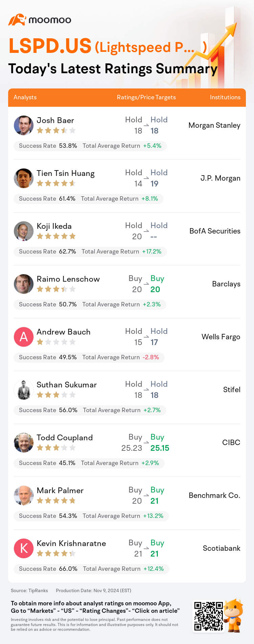Click the Morgan Stanley institution name
Screen dimensions: 254x644
214,125
